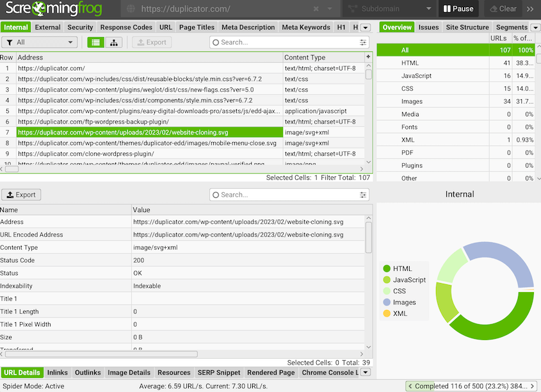Open the Segments tab
541x392 pixels.
512,28
